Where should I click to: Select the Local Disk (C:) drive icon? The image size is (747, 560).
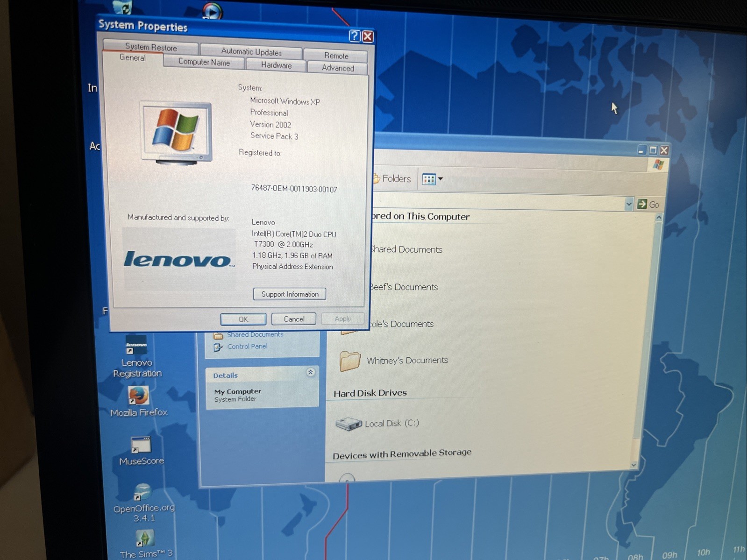point(349,424)
